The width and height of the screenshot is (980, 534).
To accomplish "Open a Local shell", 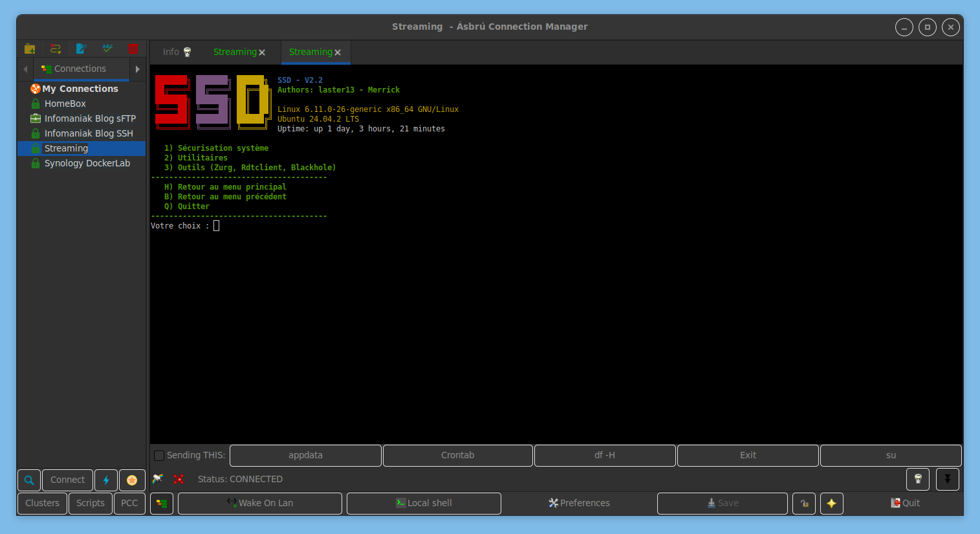I will (x=424, y=504).
